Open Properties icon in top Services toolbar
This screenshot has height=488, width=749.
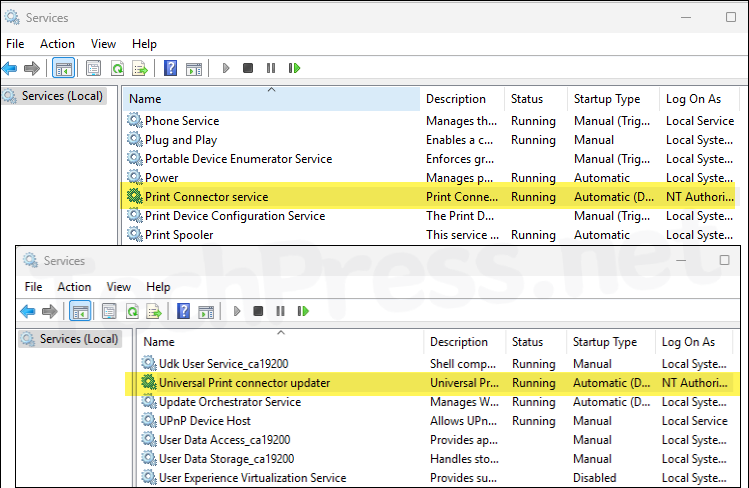coord(93,68)
